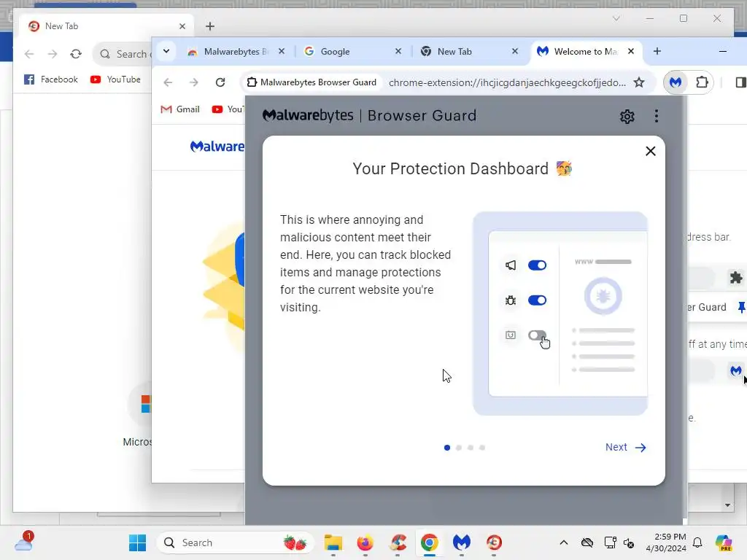Open the muted volume tray icon
This screenshot has height=560, width=747.
pos(629,542)
